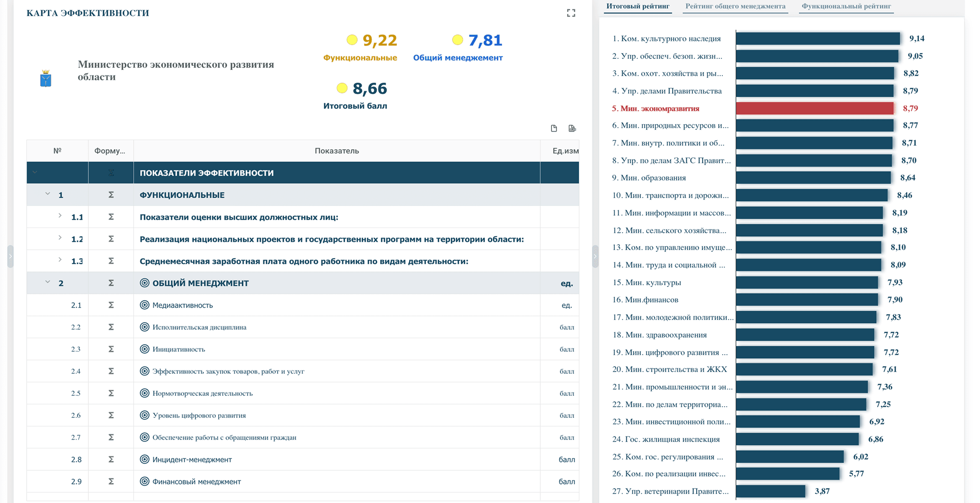980x503 pixels.
Task: Expand row 1.2 Реализация национальных проектов
Action: point(60,238)
